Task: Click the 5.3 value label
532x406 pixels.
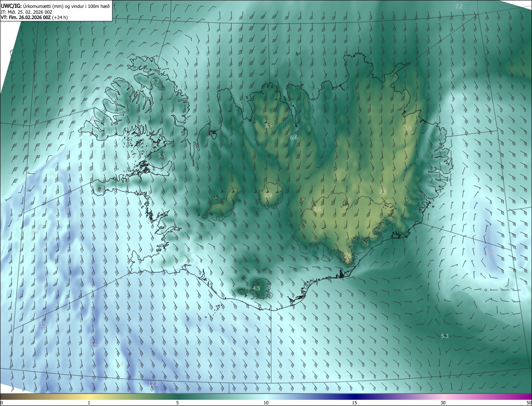Action: [445, 336]
